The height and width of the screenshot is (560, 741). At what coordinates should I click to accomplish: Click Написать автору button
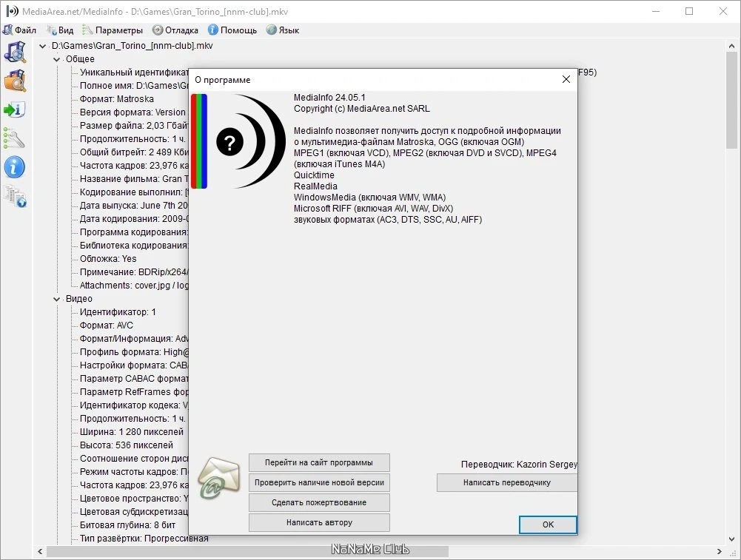[319, 522]
